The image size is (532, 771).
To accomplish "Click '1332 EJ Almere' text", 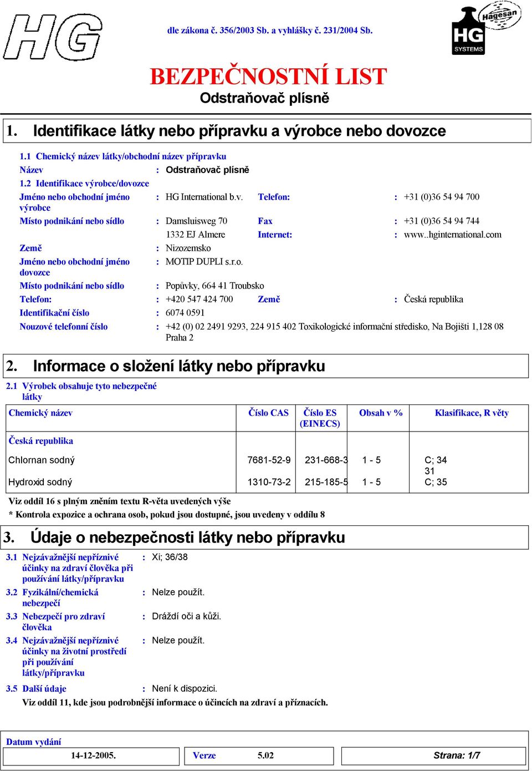I will point(195,235).
